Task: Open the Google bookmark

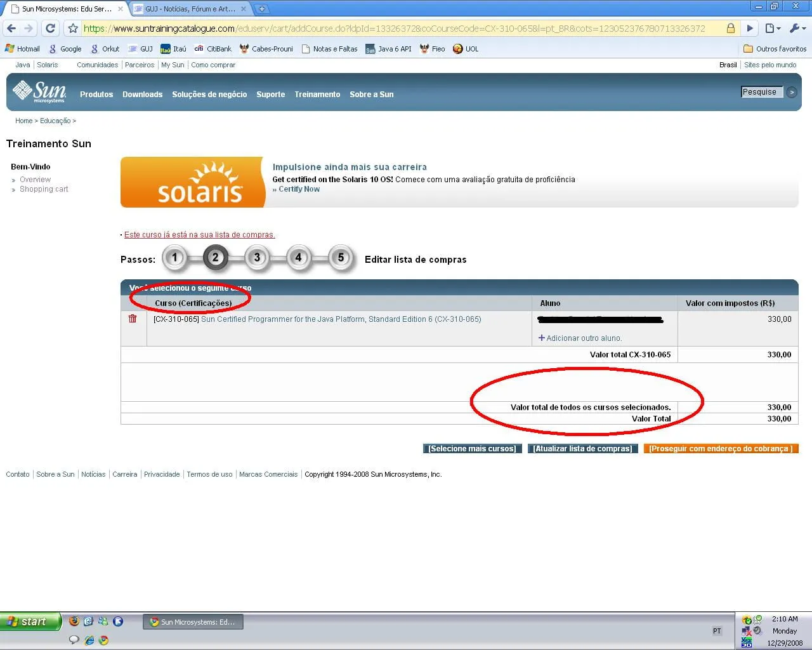Action: pyautogui.click(x=65, y=49)
